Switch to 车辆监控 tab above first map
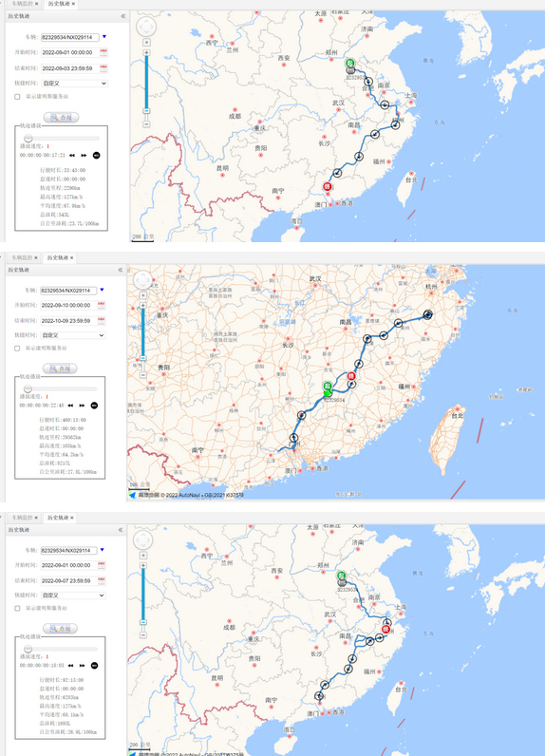Image resolution: width=545 pixels, height=756 pixels. pyautogui.click(x=24, y=4)
